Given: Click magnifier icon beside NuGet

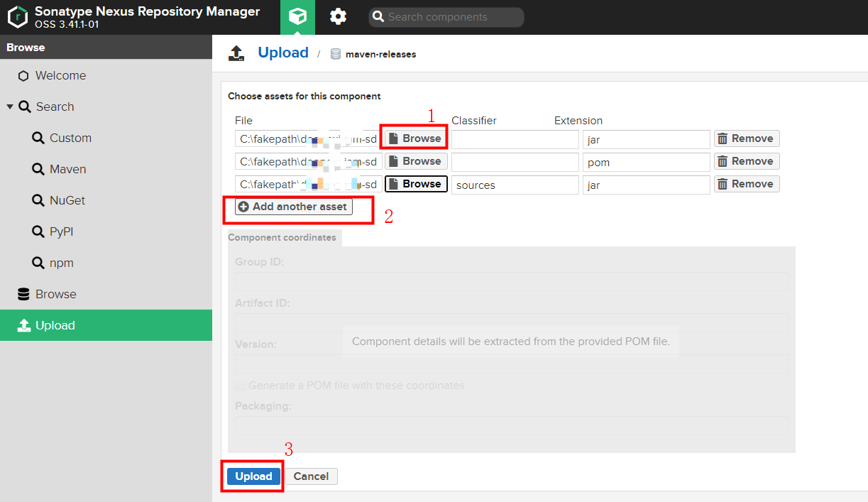Looking at the screenshot, I should (38, 200).
